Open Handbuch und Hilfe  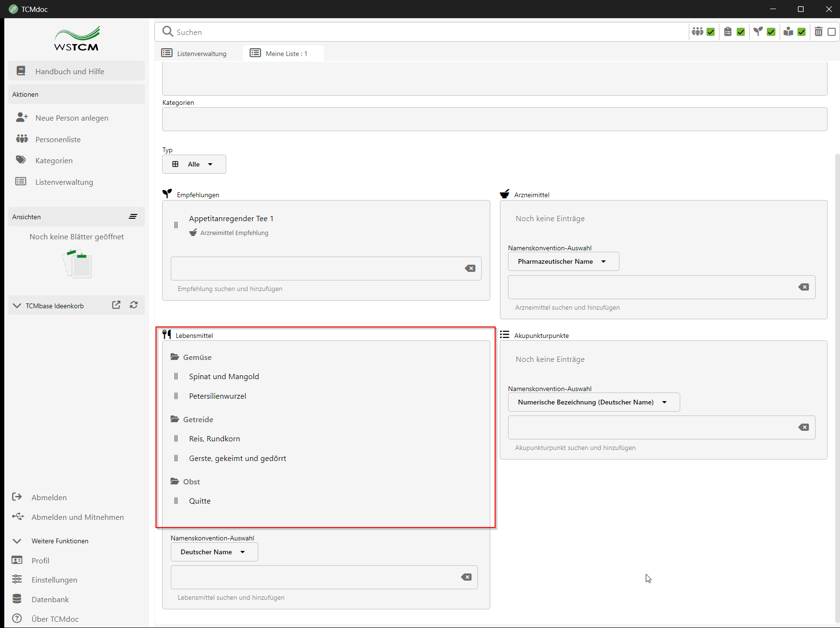click(x=70, y=71)
